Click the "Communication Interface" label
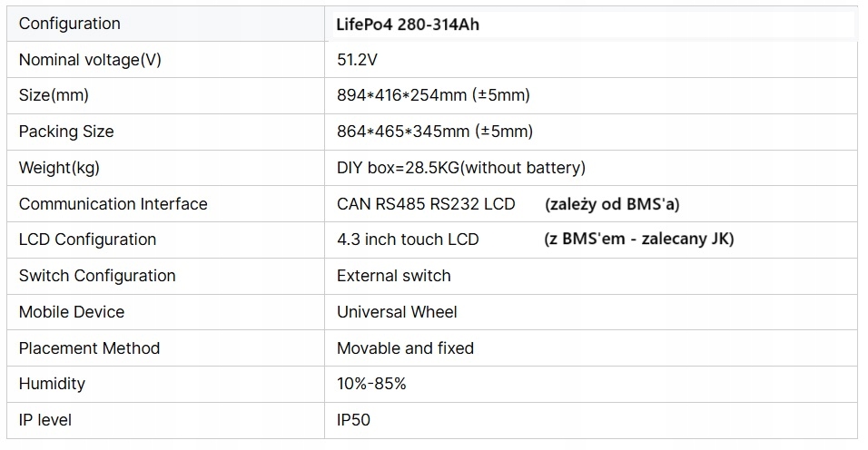Viewport: 868px width, 450px height. pos(113,204)
